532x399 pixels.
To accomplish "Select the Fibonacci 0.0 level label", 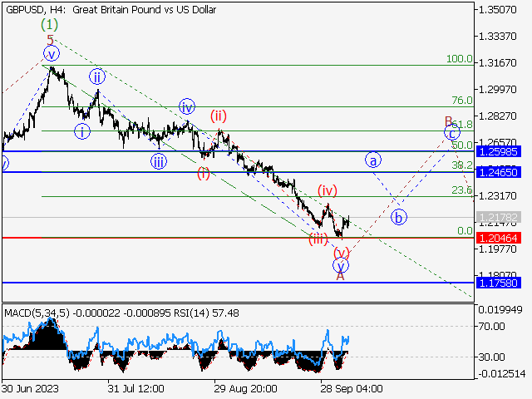I will click(x=465, y=231).
